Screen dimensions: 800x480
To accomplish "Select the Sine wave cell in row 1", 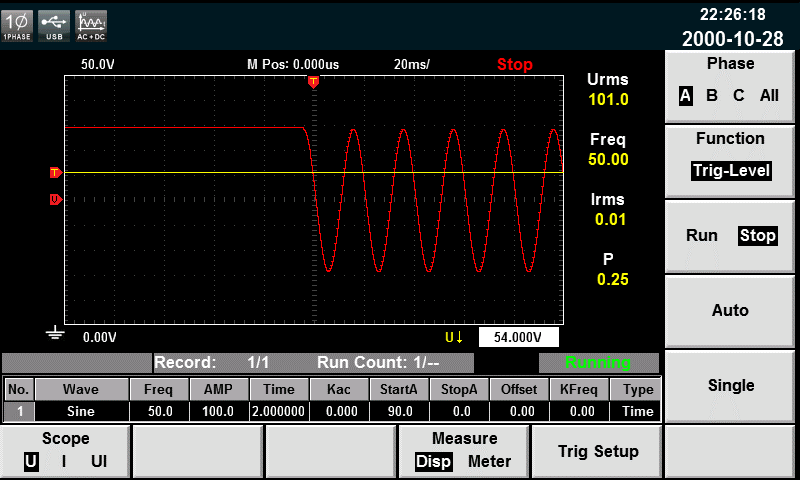I will [x=81, y=411].
